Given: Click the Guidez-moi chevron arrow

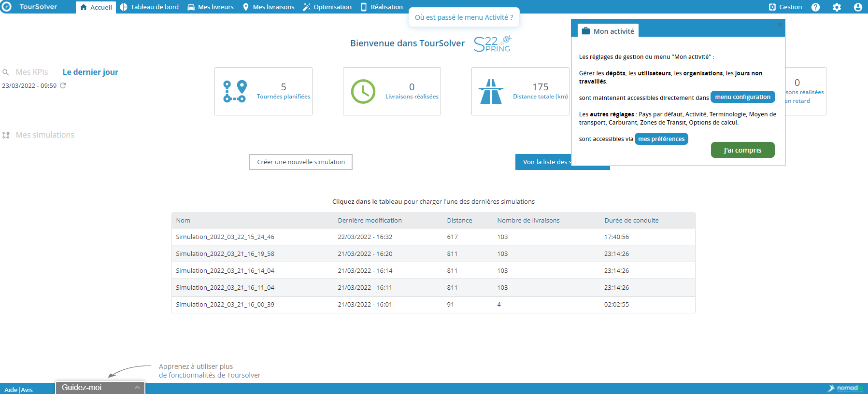Looking at the screenshot, I should coord(137,387).
